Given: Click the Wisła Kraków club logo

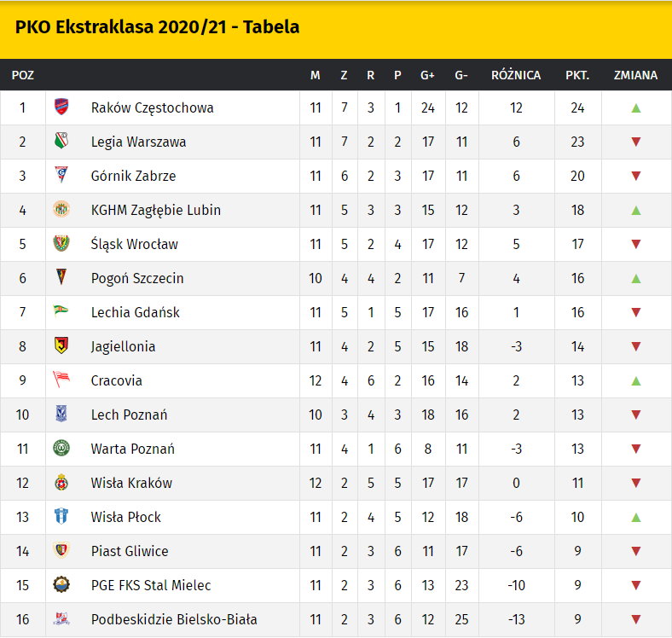Looking at the screenshot, I should point(61,483).
